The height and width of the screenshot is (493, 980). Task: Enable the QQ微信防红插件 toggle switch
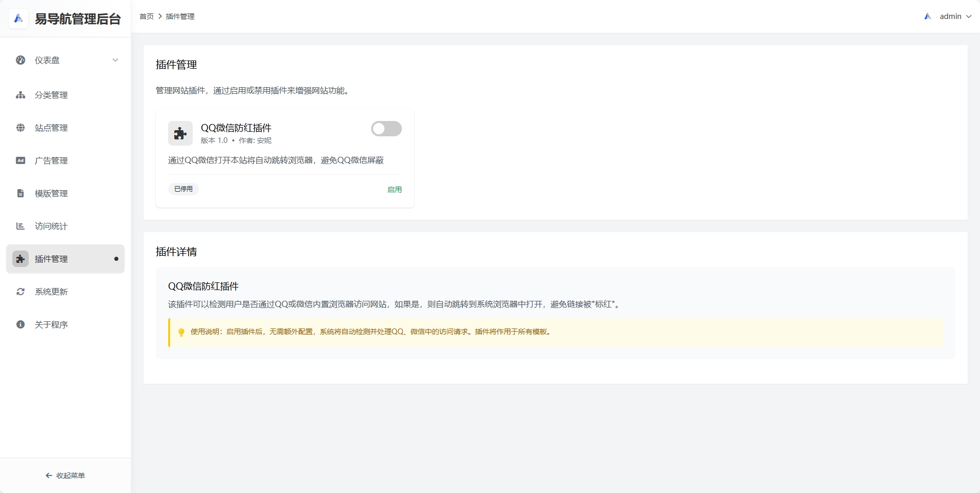point(386,128)
